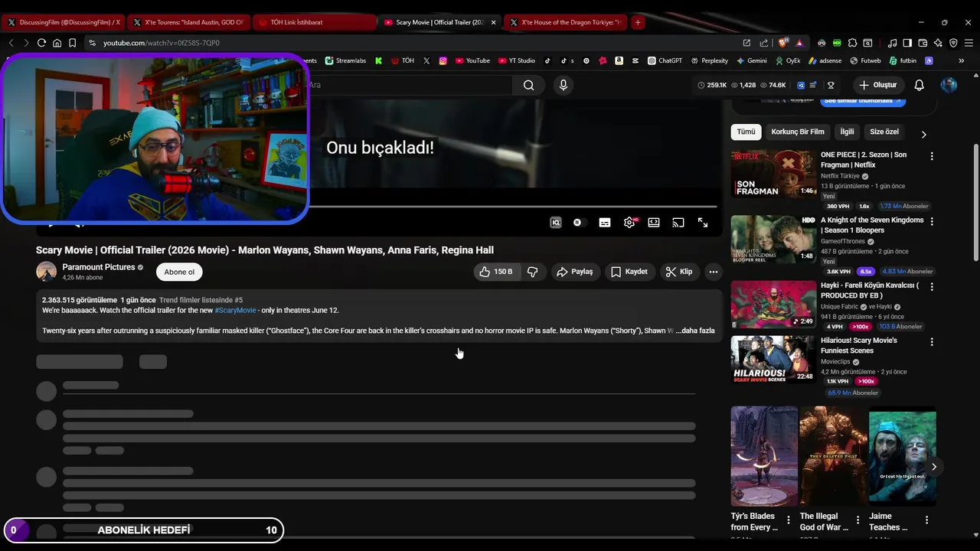Play the Hayki Fareli Köyün Kavalcısı thumbnail
980x551 pixels.
point(774,305)
